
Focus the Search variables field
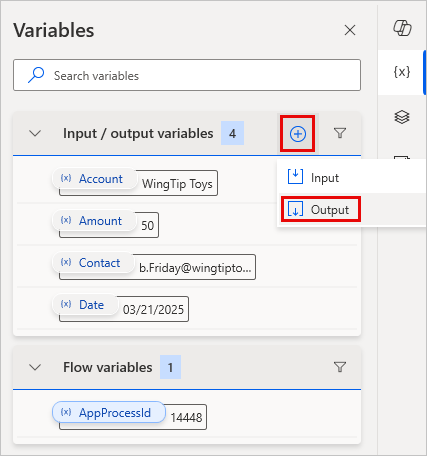point(187,75)
